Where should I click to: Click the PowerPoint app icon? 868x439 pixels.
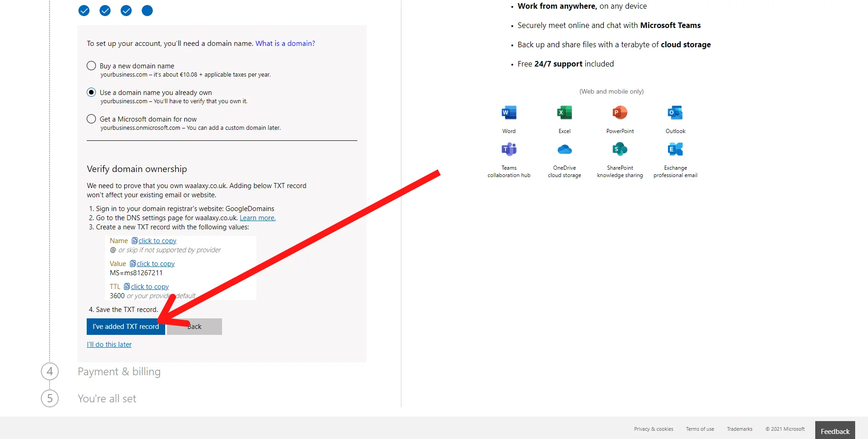click(620, 112)
